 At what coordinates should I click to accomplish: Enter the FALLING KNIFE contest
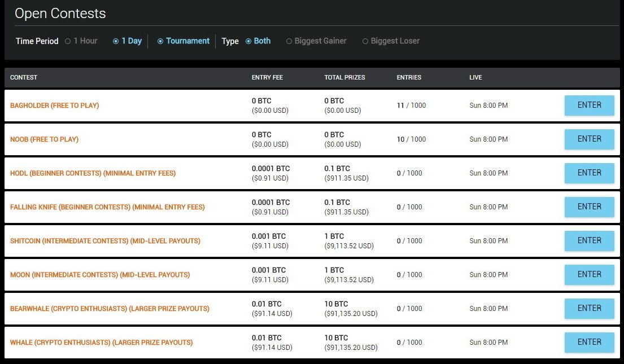[590, 207]
